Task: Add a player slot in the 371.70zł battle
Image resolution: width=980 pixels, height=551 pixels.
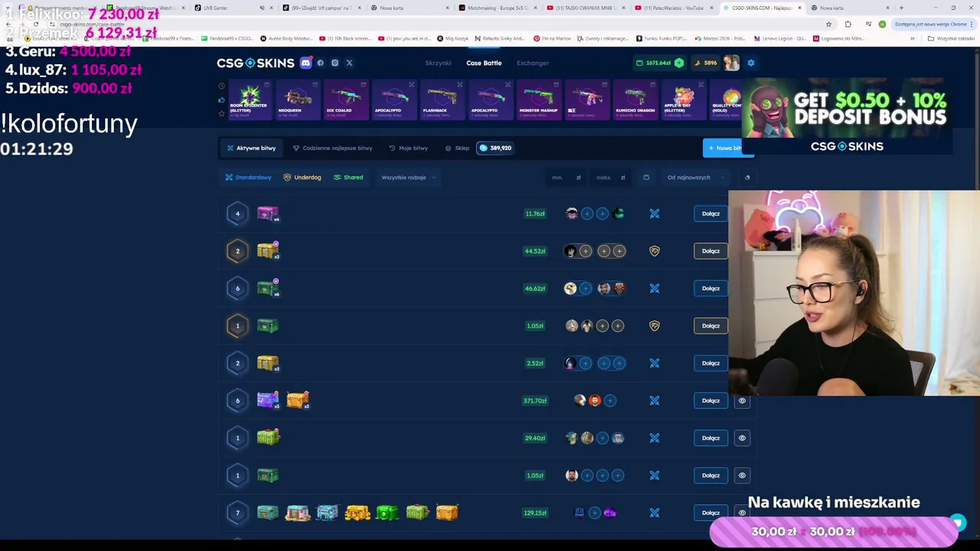Action: 610,400
